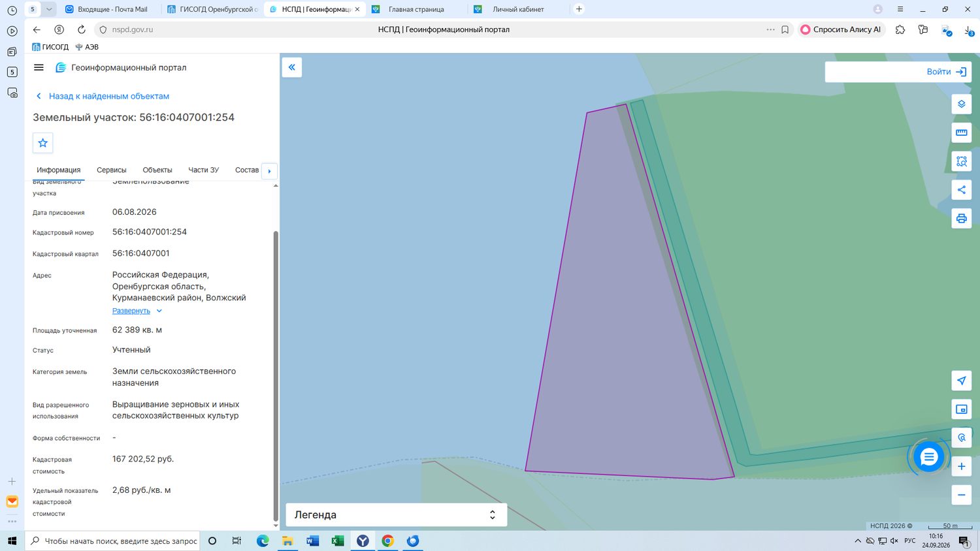This screenshot has height=551, width=980.
Task: Open the АЭВ bookmark
Action: pyautogui.click(x=87, y=47)
